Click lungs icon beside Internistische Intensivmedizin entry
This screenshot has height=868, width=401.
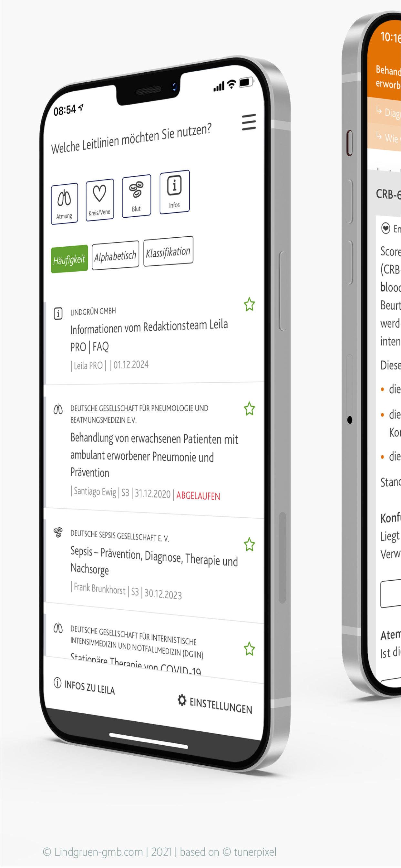pyautogui.click(x=58, y=628)
